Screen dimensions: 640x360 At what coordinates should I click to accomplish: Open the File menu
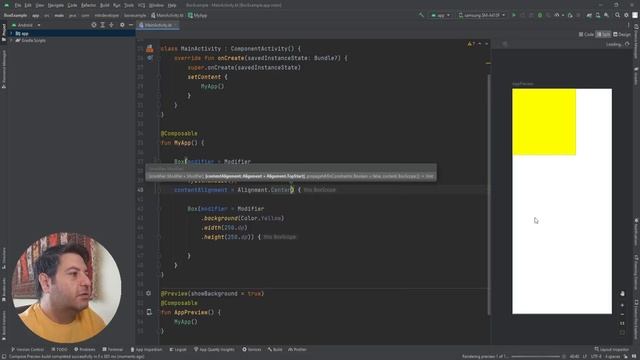(x=18, y=5)
